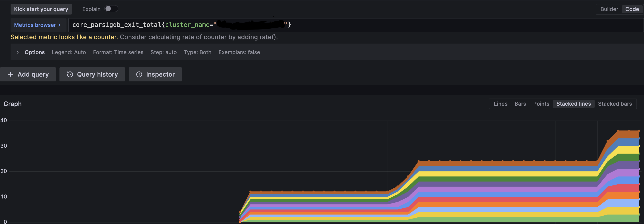Select Points graph style
This screenshot has width=644, height=224.
pos(541,104)
